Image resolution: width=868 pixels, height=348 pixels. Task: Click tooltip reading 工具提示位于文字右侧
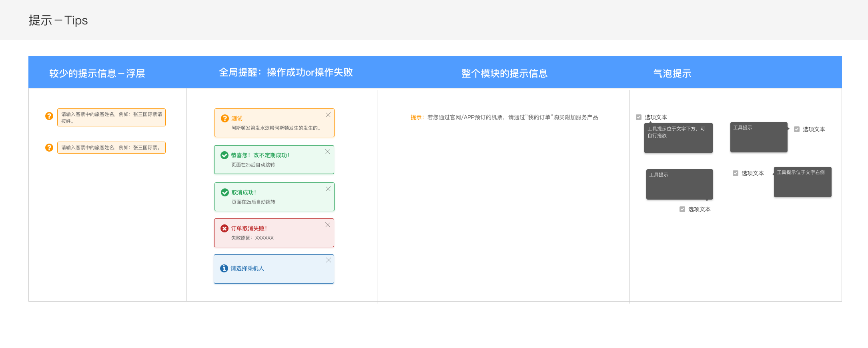click(x=803, y=182)
